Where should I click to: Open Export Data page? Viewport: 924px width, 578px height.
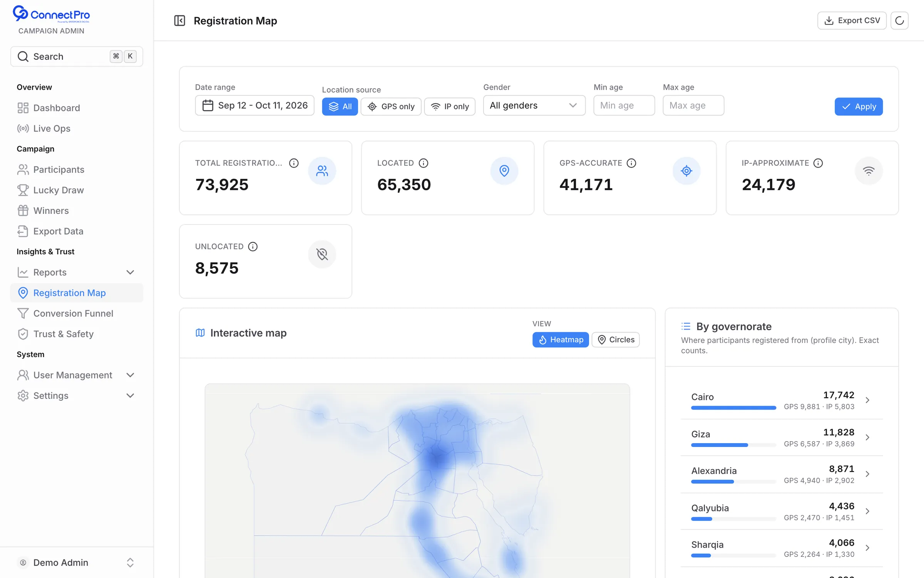coord(77,231)
